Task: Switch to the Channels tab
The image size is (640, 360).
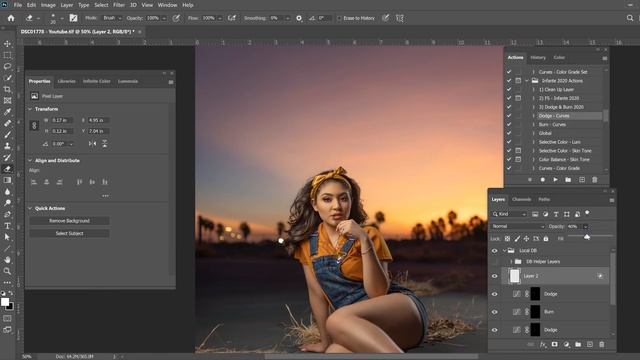Action: tap(522, 200)
